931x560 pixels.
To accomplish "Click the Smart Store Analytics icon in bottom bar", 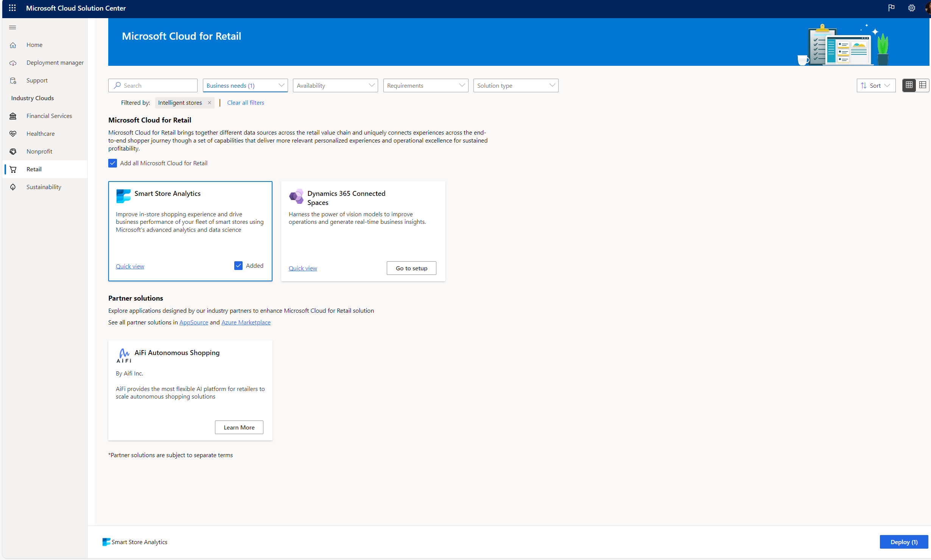I will pos(106,542).
